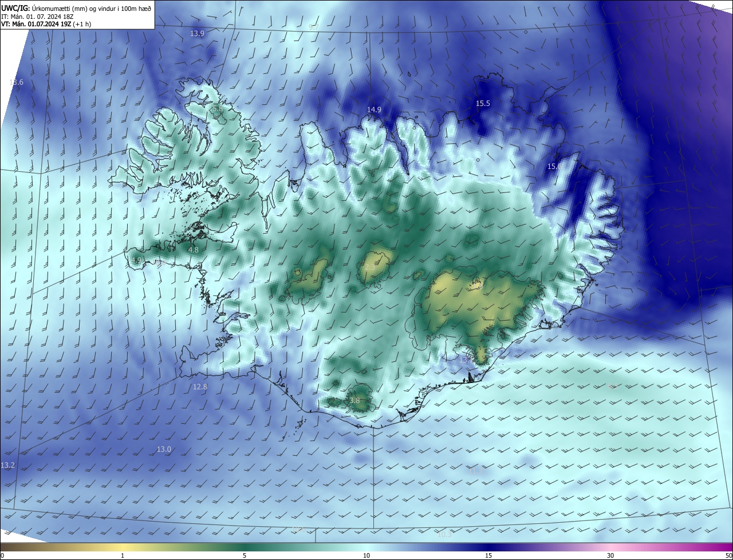The width and height of the screenshot is (733, 560).
Task: Click the 2.3 value on the central glacier
Action: 370,267
